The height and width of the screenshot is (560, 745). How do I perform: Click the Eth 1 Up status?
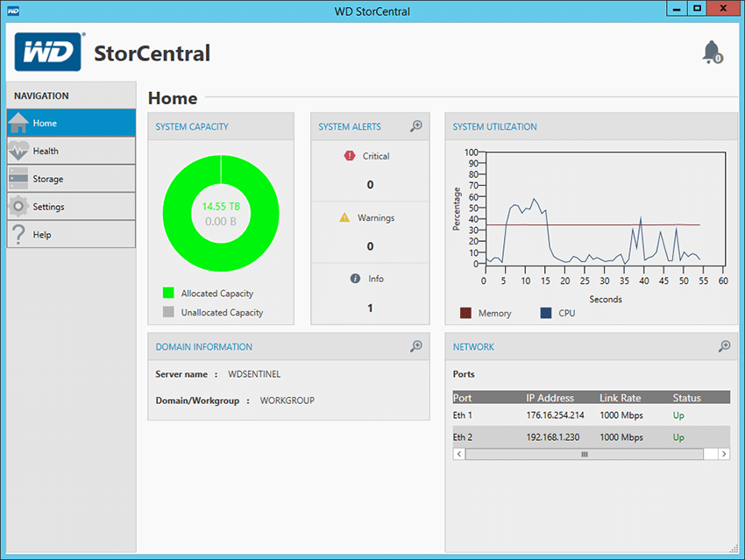[678, 415]
